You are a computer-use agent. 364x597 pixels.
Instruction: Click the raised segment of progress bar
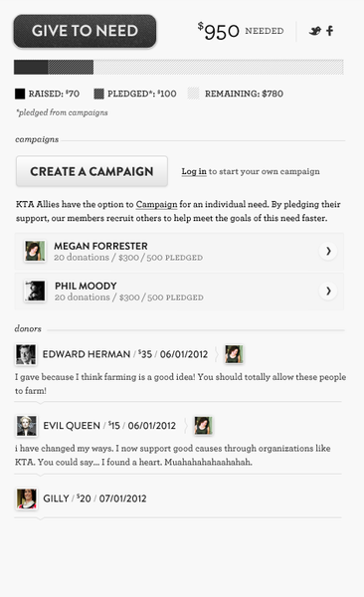click(x=31, y=67)
